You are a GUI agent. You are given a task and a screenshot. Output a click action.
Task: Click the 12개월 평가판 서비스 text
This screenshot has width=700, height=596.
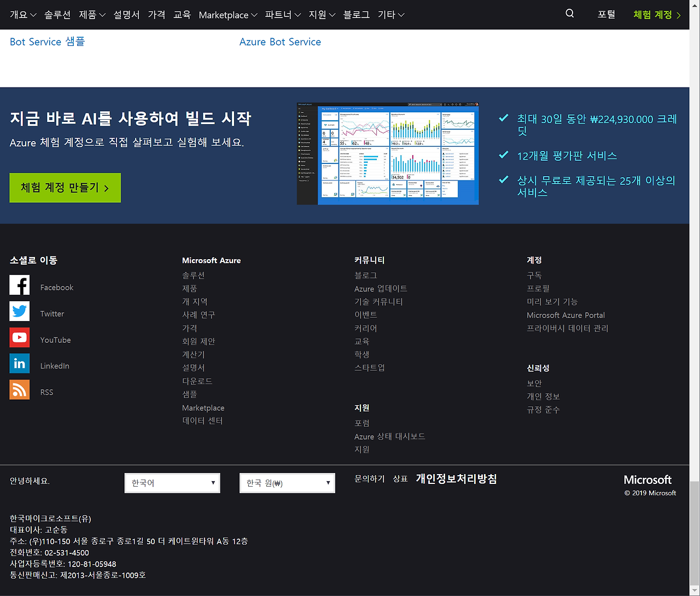567,156
